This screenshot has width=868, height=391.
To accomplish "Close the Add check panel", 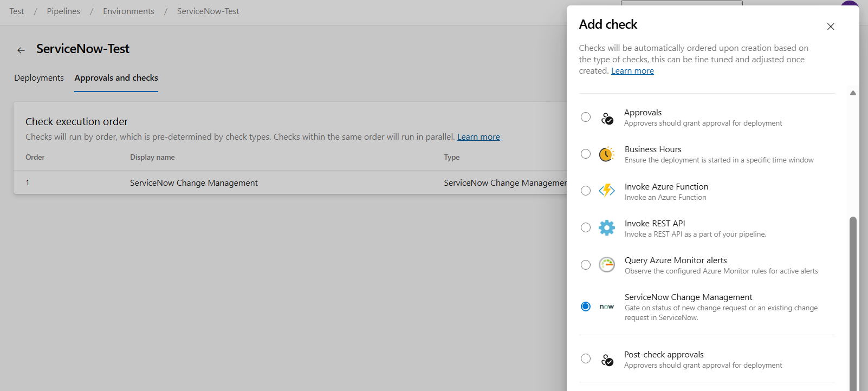I will (831, 27).
